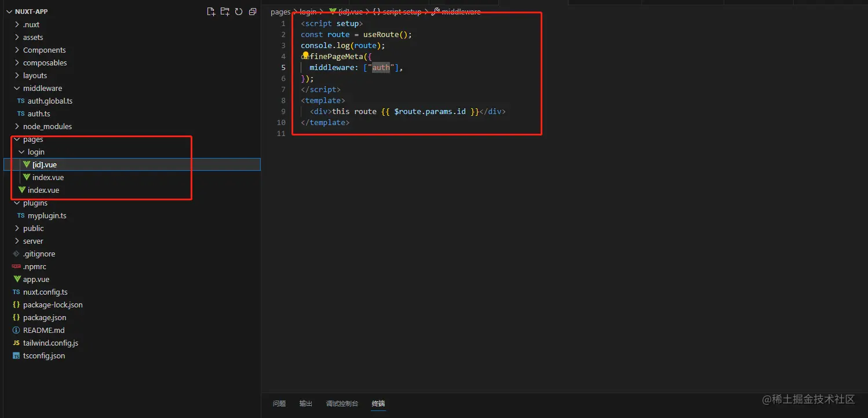Collapse the plugins folder

(17, 203)
